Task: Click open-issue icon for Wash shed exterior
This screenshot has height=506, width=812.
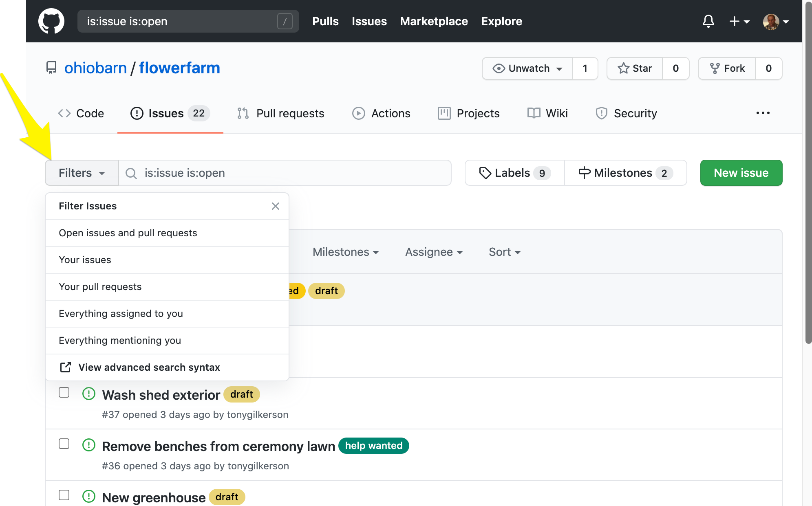Action: 89,394
